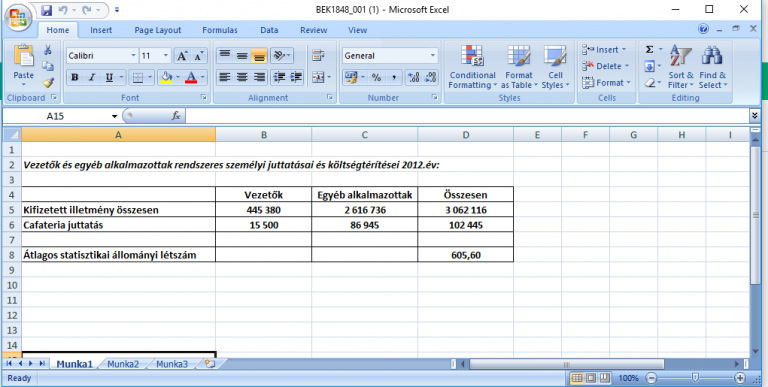The height and width of the screenshot is (387, 768).
Task: Open Fill Color yellow swatch
Action: [x=167, y=77]
